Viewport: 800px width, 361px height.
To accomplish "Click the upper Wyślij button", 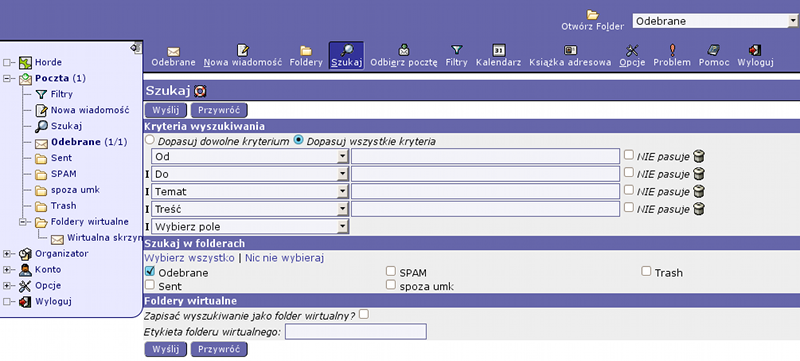I will pyautogui.click(x=166, y=110).
